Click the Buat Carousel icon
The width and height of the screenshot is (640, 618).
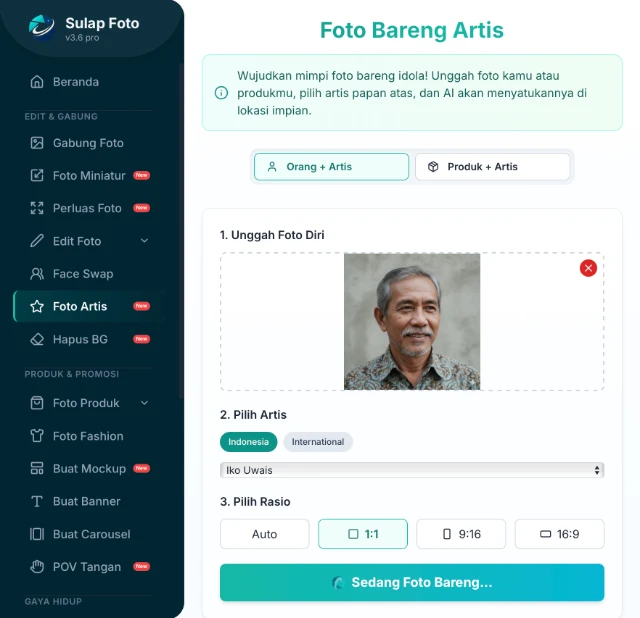37,534
